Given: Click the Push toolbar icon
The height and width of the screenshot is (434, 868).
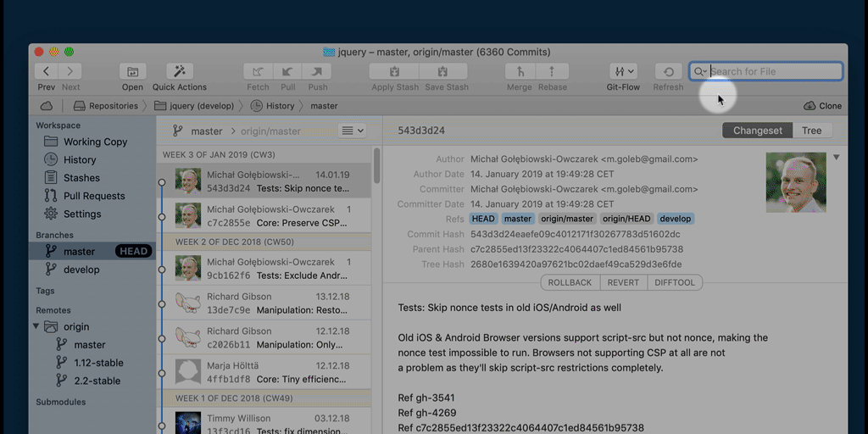Looking at the screenshot, I should [x=318, y=72].
